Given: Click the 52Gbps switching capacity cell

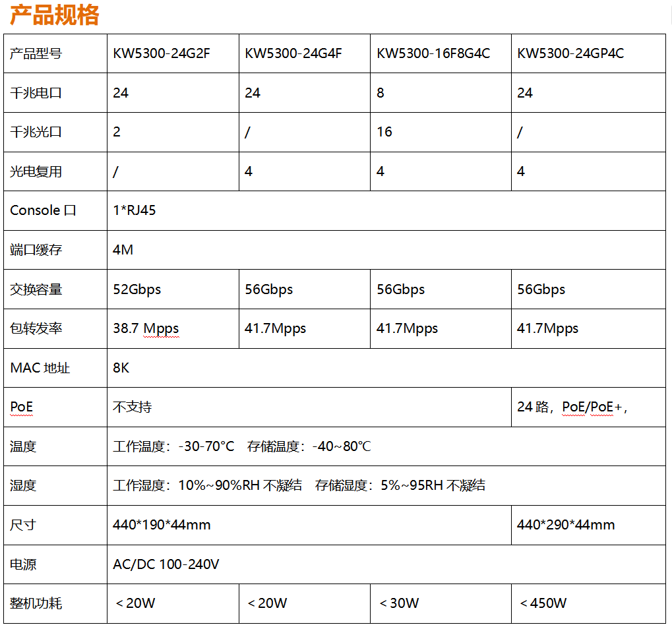Looking at the screenshot, I should 137,289.
